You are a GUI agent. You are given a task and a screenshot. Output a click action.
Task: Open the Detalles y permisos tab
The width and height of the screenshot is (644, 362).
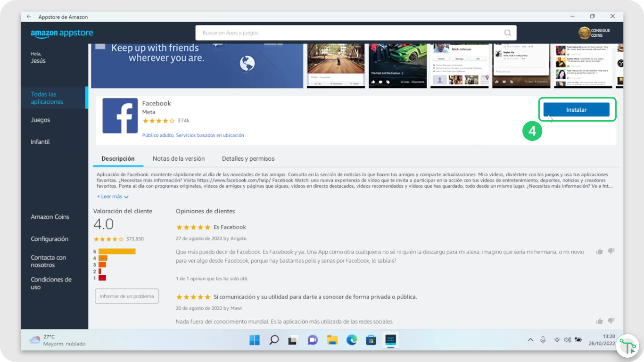[248, 159]
